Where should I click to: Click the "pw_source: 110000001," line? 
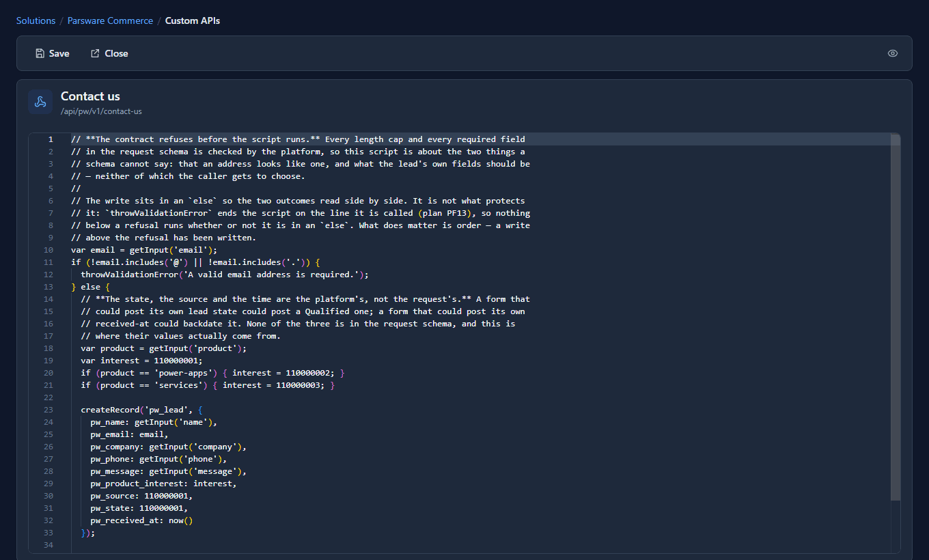tap(141, 496)
